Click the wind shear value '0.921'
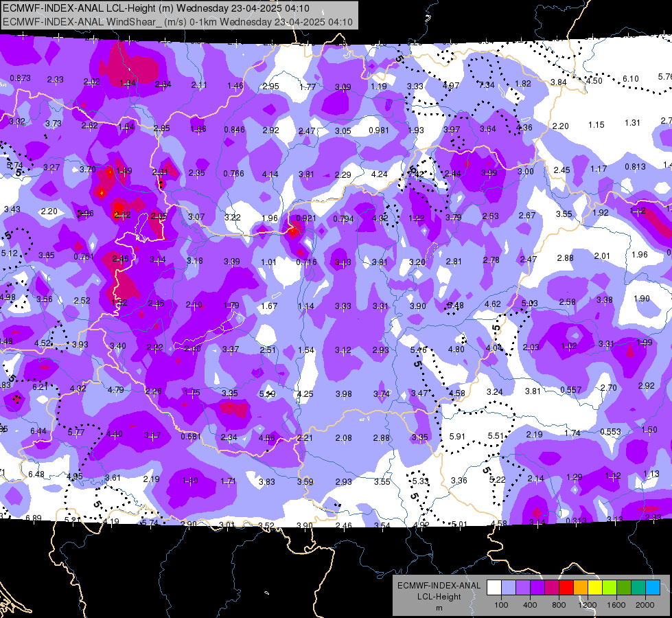Viewport: 672px width, 618px height. point(306,218)
